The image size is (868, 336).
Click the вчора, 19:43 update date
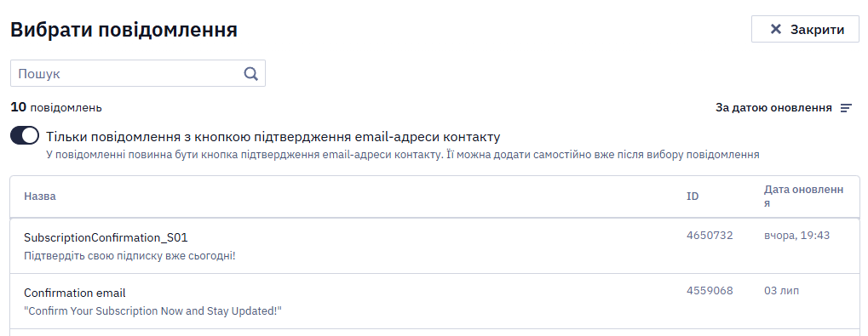[796, 236]
